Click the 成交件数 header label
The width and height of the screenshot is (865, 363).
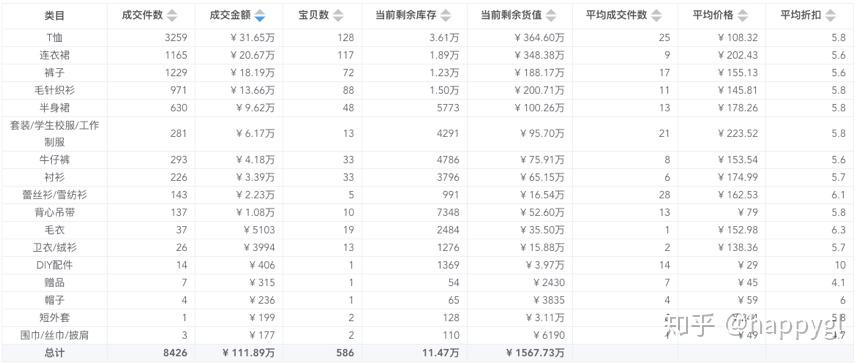pos(142,15)
